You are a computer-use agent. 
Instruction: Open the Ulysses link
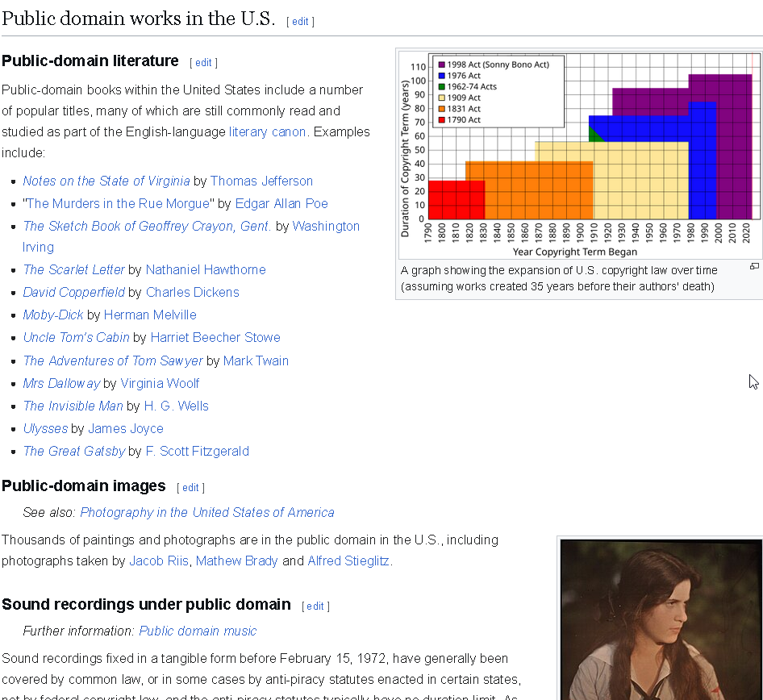45,428
